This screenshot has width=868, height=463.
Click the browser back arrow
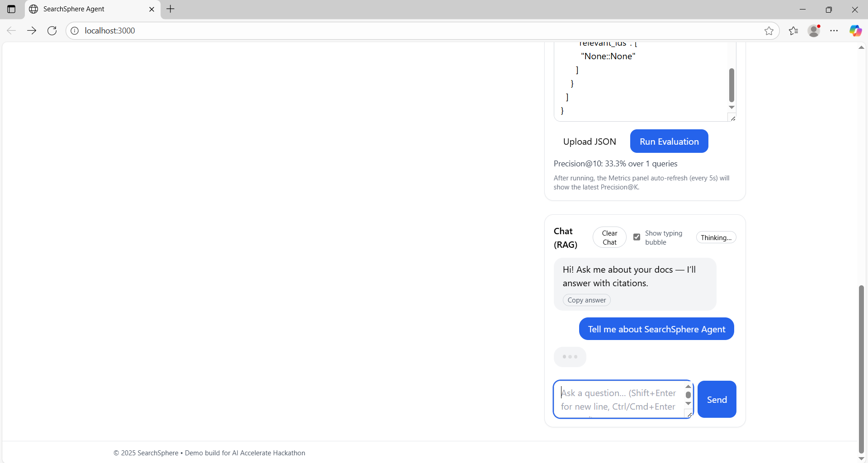coord(11,31)
